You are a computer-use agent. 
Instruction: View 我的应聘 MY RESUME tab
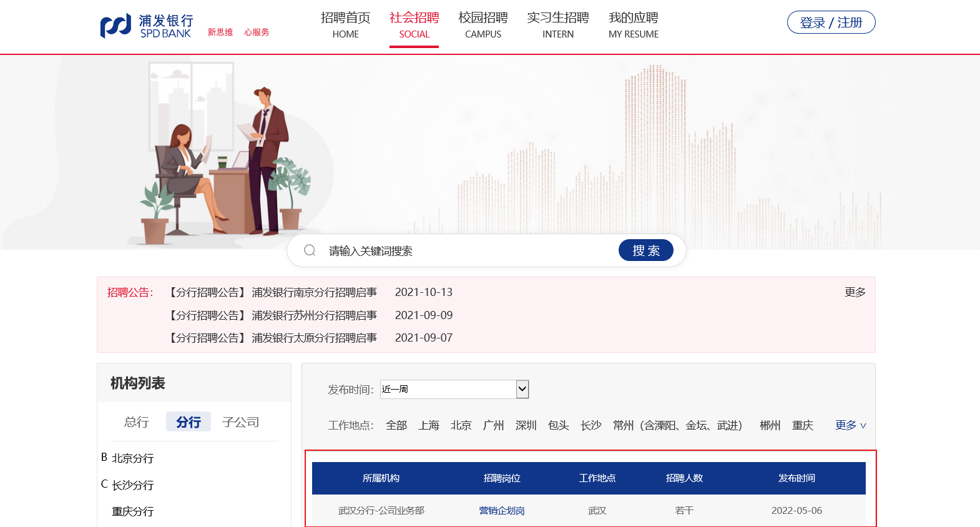[634, 25]
